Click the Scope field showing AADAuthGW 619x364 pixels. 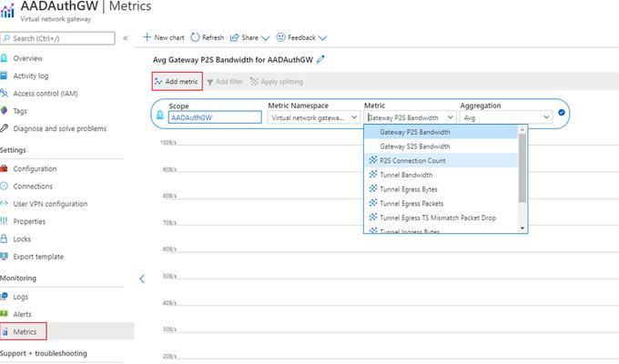coord(215,117)
